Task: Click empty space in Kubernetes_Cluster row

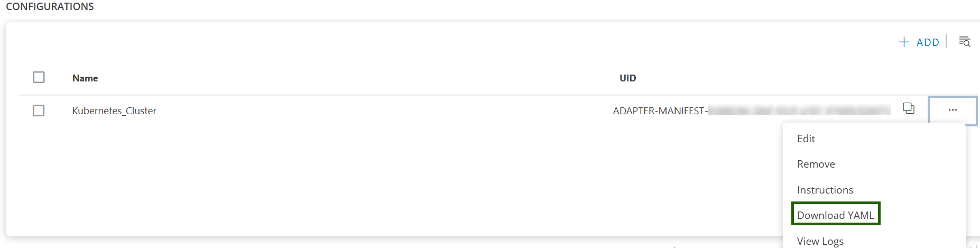Action: [370, 111]
